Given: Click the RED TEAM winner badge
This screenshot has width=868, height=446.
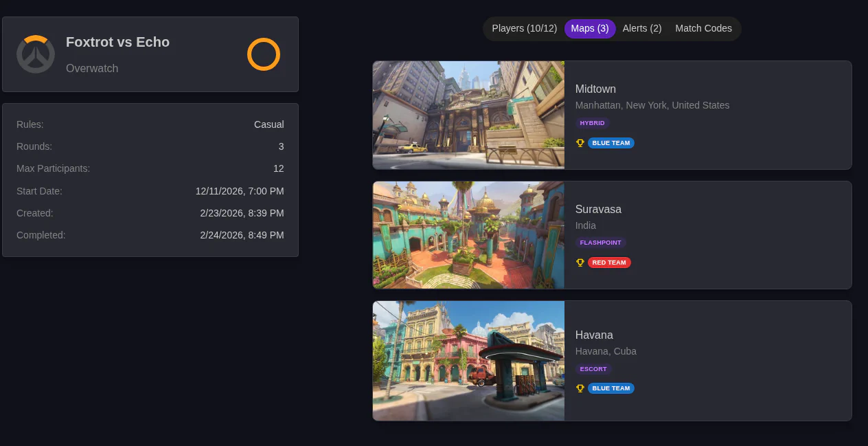Looking at the screenshot, I should pos(608,263).
